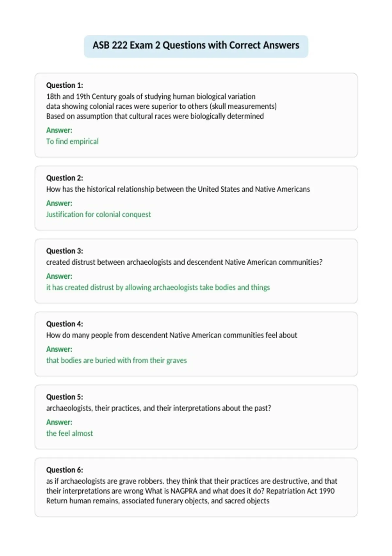Click 'the feel almost' answer text

[x=70, y=433]
